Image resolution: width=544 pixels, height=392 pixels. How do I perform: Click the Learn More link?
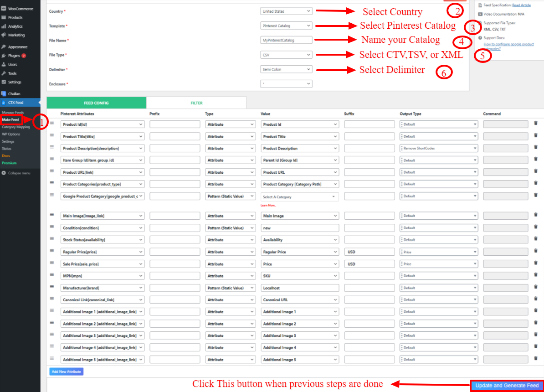point(268,206)
